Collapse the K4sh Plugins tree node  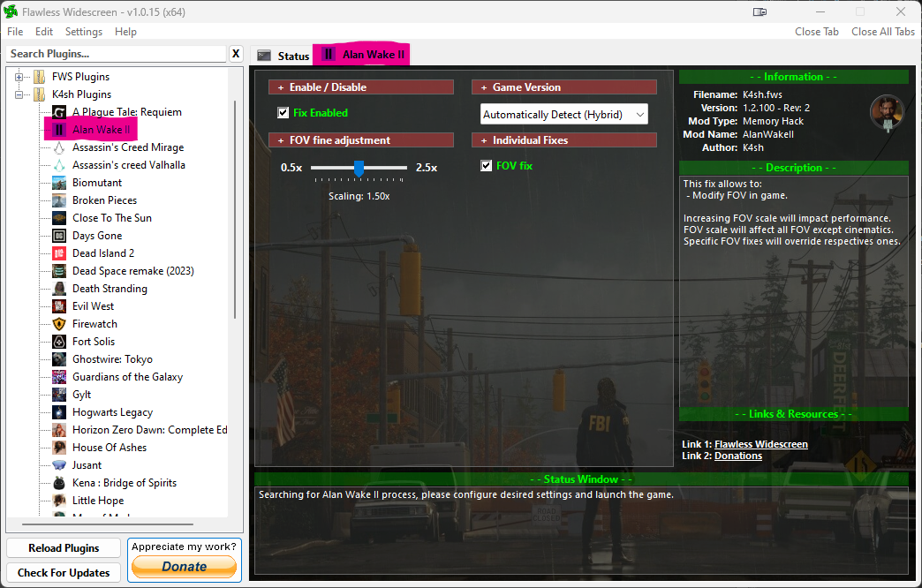tap(19, 94)
